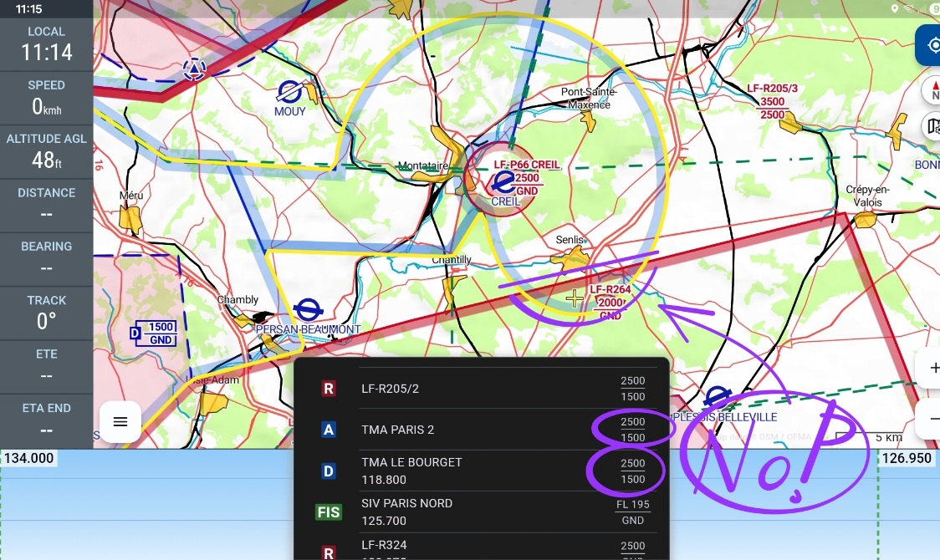Tap the PERSAN-BEAUMONT airfield icon
Screen dimensions: 940x560
[308, 310]
